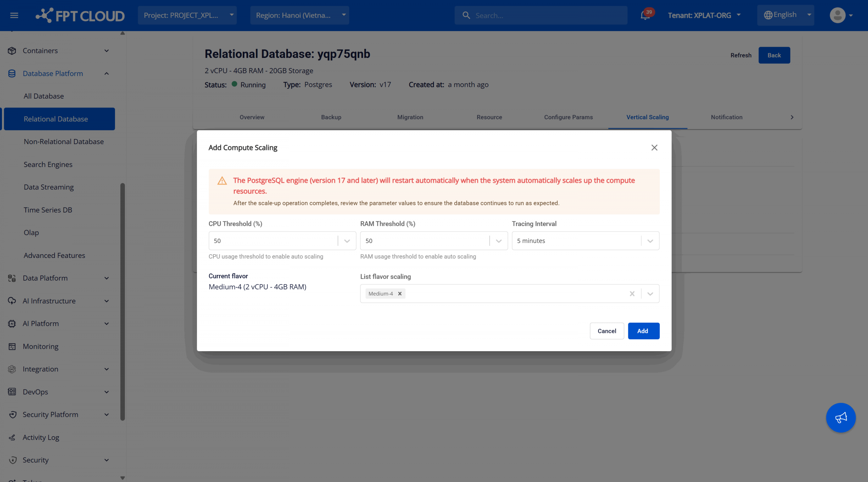Expand the List flavor scaling dropdown
The height and width of the screenshot is (482, 868).
pyautogui.click(x=650, y=294)
